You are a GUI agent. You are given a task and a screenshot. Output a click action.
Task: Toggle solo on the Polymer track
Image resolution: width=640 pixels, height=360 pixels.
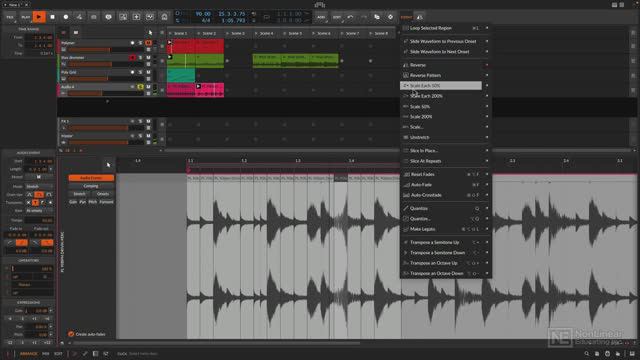pyautogui.click(x=140, y=43)
